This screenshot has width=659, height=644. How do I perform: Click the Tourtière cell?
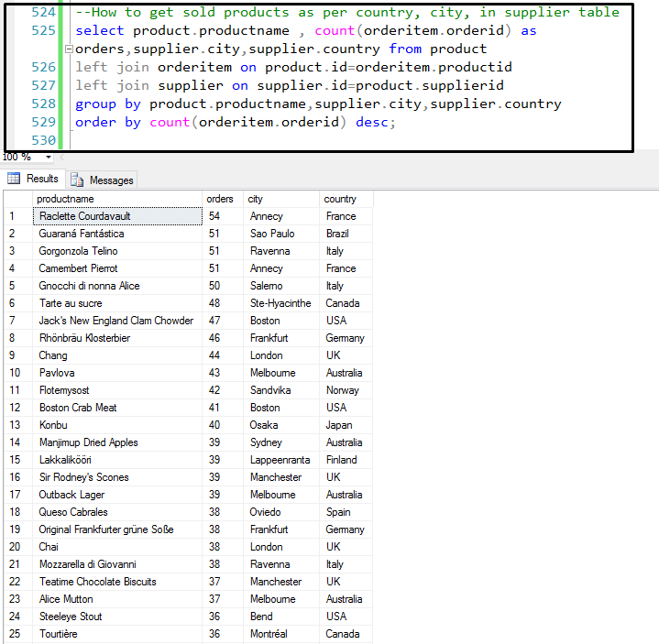click(x=117, y=634)
